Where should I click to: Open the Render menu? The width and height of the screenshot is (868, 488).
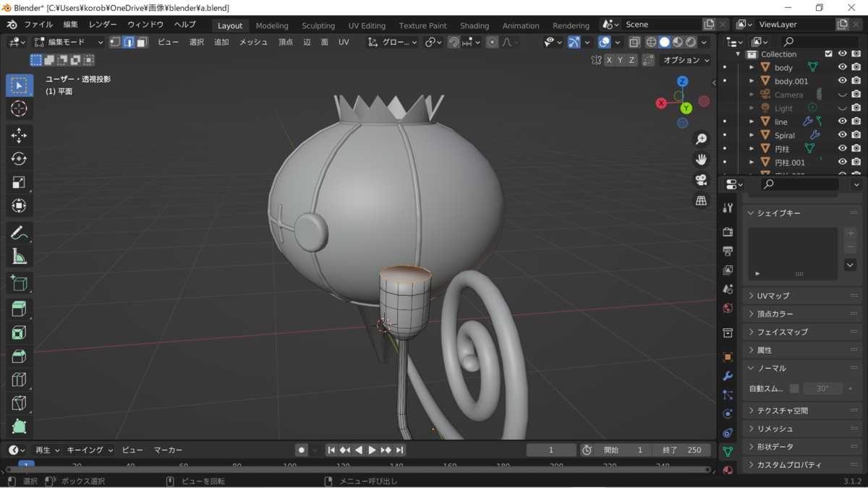coord(103,25)
